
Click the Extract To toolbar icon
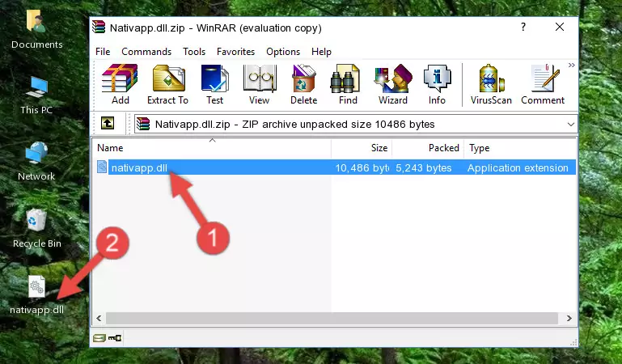tap(167, 84)
